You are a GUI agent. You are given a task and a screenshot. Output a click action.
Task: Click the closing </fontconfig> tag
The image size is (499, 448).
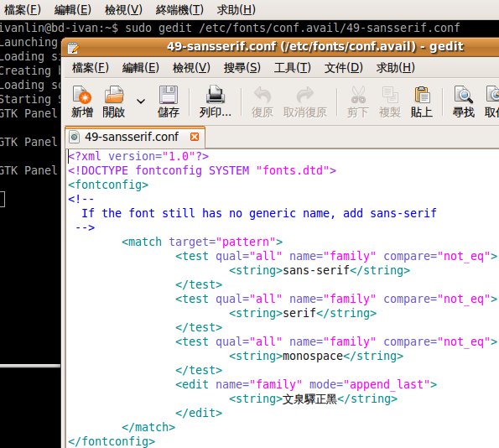(x=112, y=441)
